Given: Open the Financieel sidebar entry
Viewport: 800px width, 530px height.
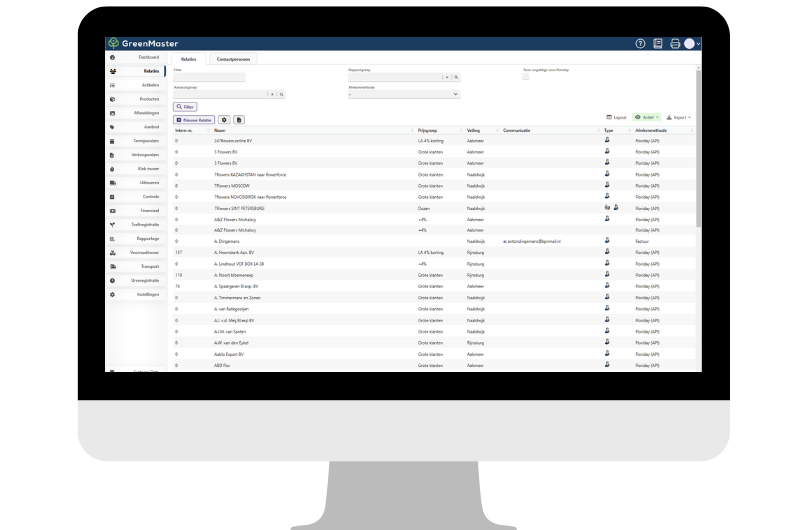Looking at the screenshot, I should point(136,211).
